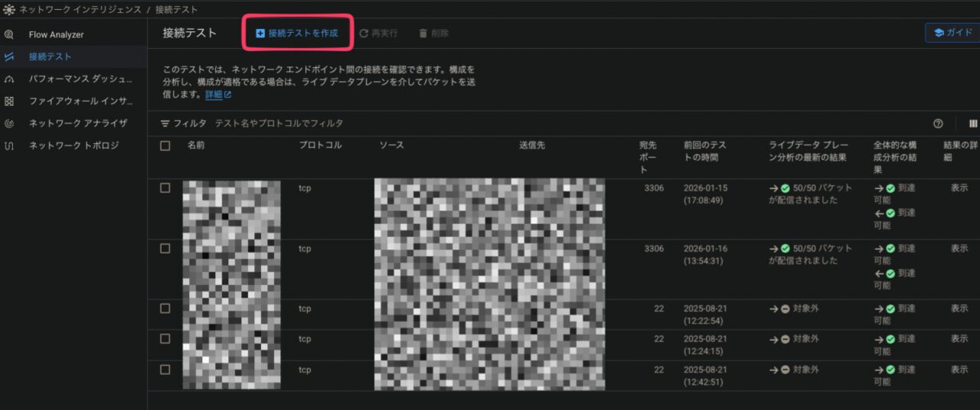Click 削除 delete button
This screenshot has height=410, width=980.
coord(433,34)
